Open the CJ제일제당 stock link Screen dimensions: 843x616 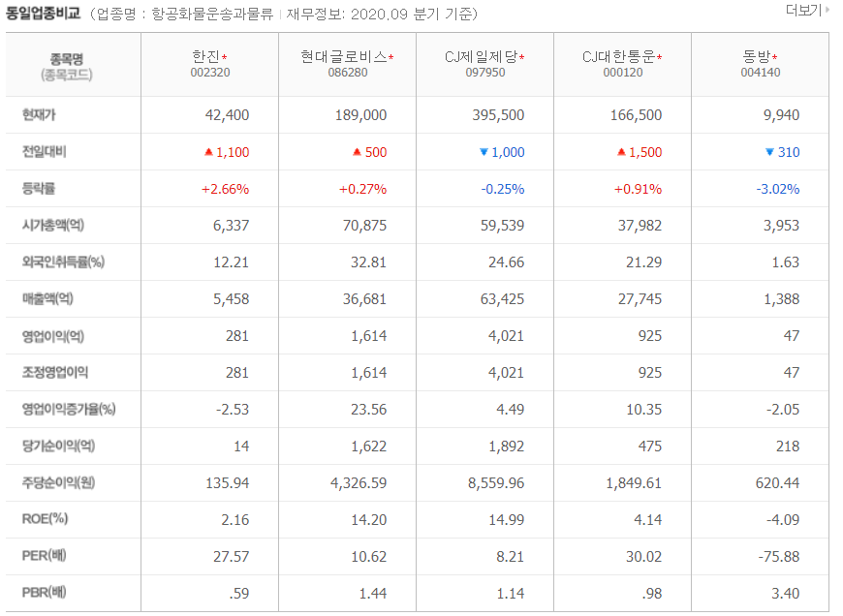[482, 56]
